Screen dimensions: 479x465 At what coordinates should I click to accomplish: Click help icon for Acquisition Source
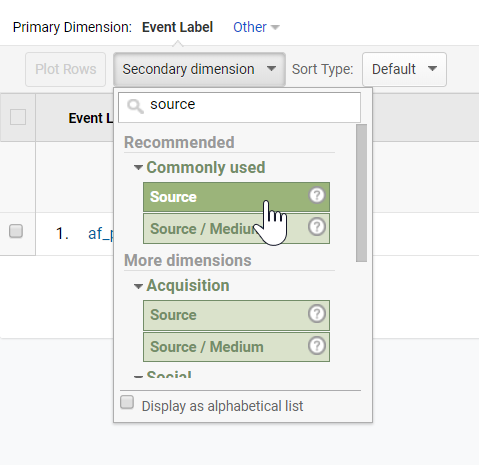(317, 313)
